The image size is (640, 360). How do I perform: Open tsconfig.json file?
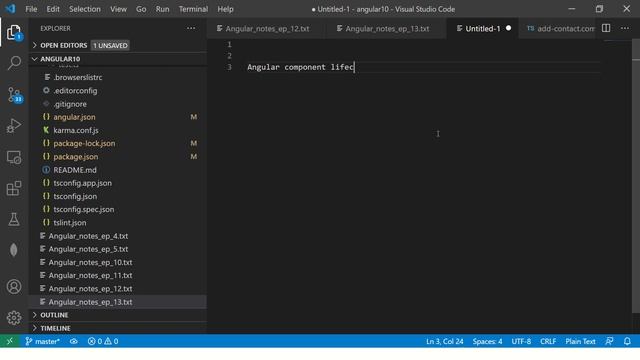tap(75, 196)
